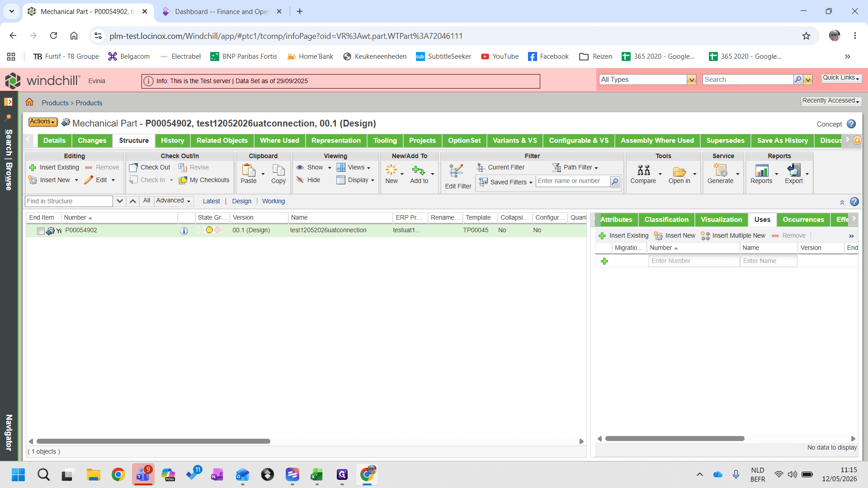
Task: Open Microsoft Teams from the taskbar
Action: pos(143,474)
